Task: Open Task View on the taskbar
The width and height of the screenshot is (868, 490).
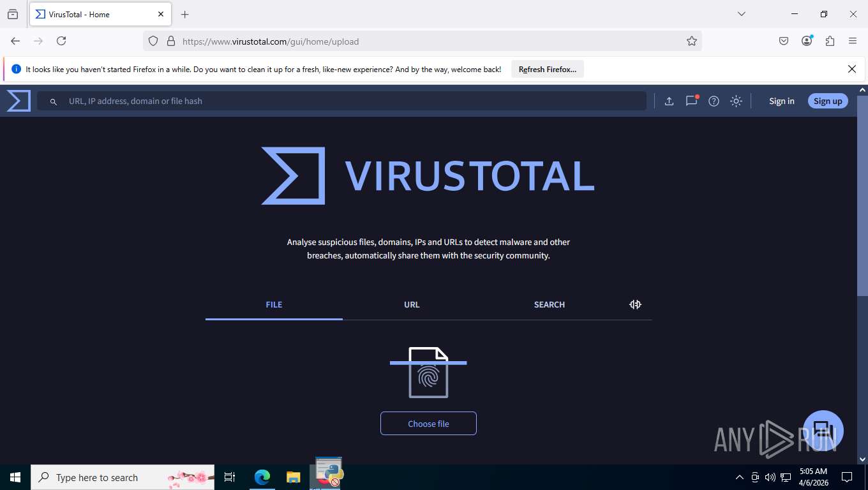Action: (230, 477)
